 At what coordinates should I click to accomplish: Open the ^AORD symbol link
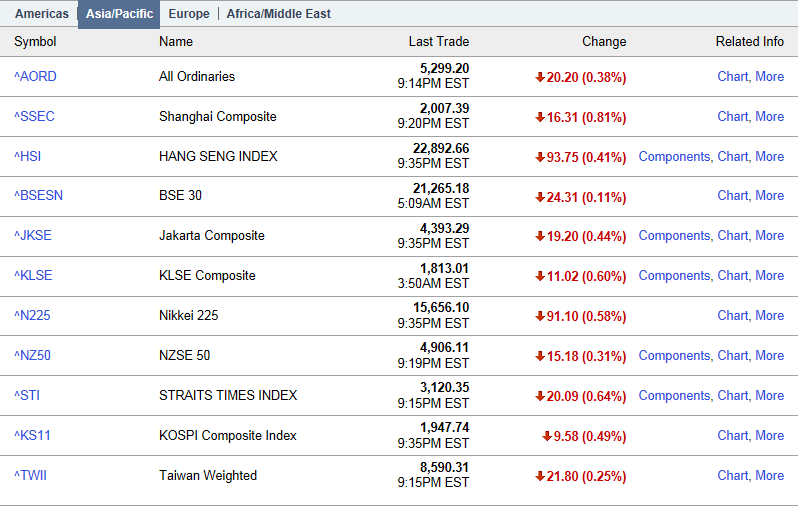[35, 76]
